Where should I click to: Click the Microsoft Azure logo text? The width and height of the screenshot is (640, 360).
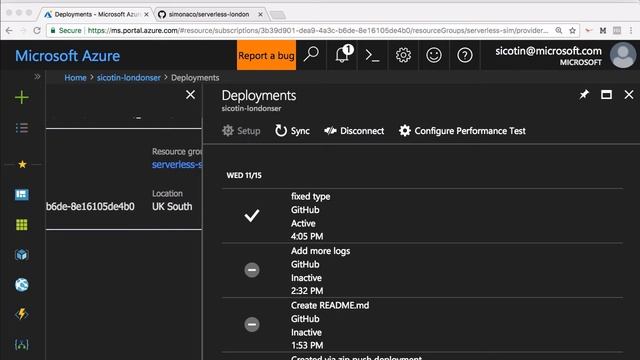point(68,56)
